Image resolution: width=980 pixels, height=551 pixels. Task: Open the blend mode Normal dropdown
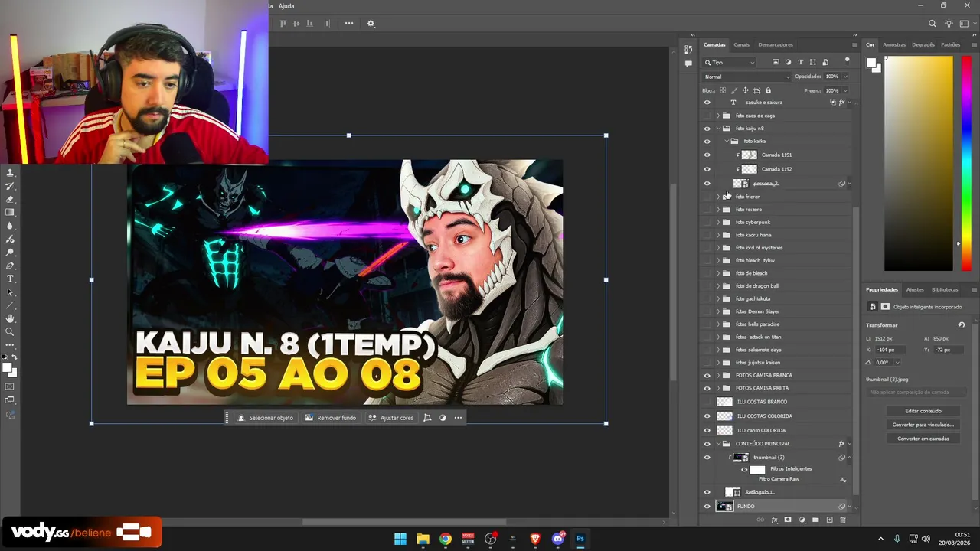746,77
